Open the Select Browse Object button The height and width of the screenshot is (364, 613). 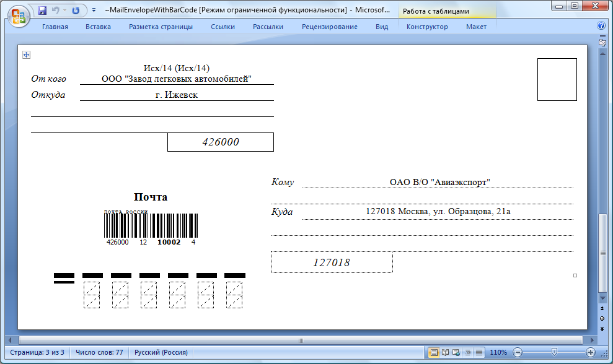click(602, 319)
